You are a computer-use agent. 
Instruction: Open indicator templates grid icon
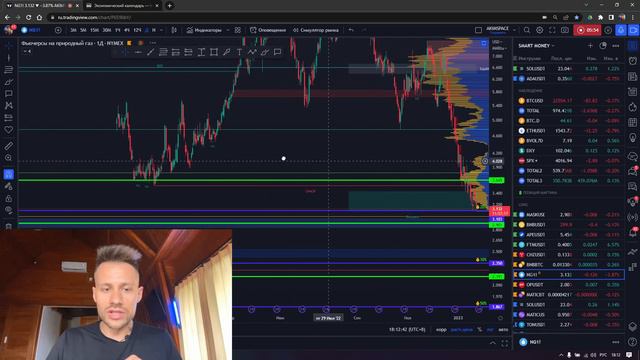coord(238,30)
